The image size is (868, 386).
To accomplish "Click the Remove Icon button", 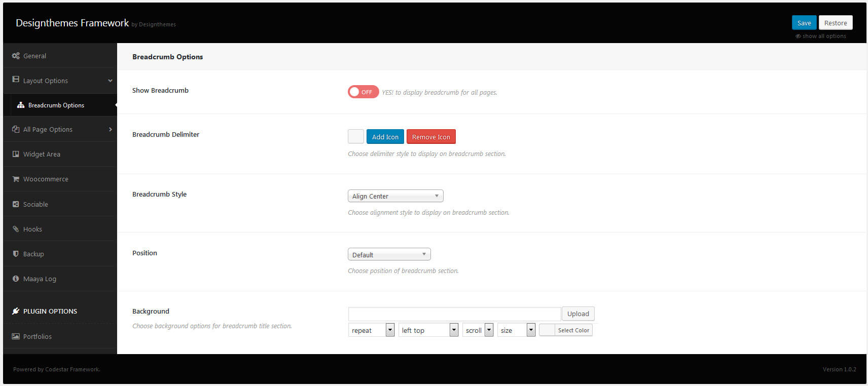I will click(431, 137).
